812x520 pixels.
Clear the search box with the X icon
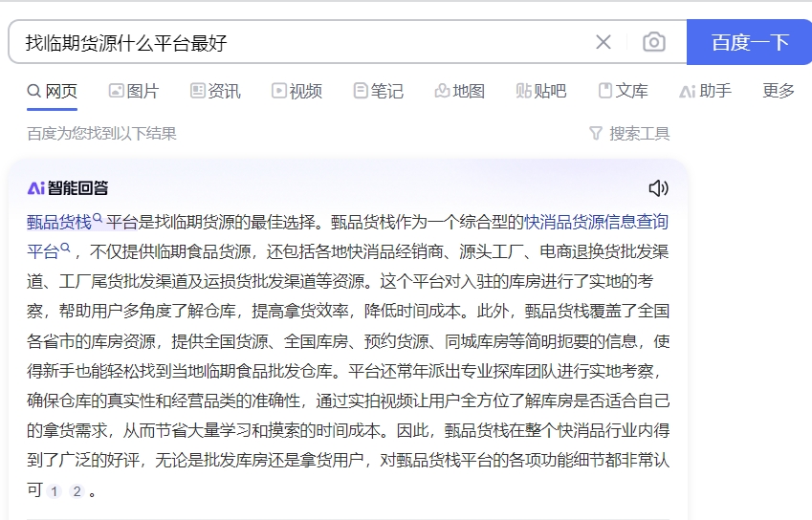click(604, 42)
